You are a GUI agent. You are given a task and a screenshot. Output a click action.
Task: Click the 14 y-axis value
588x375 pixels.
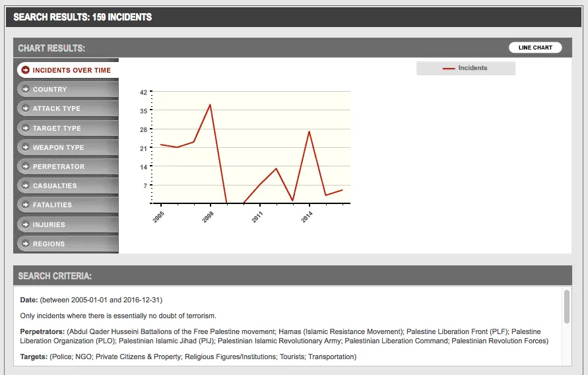pos(144,167)
